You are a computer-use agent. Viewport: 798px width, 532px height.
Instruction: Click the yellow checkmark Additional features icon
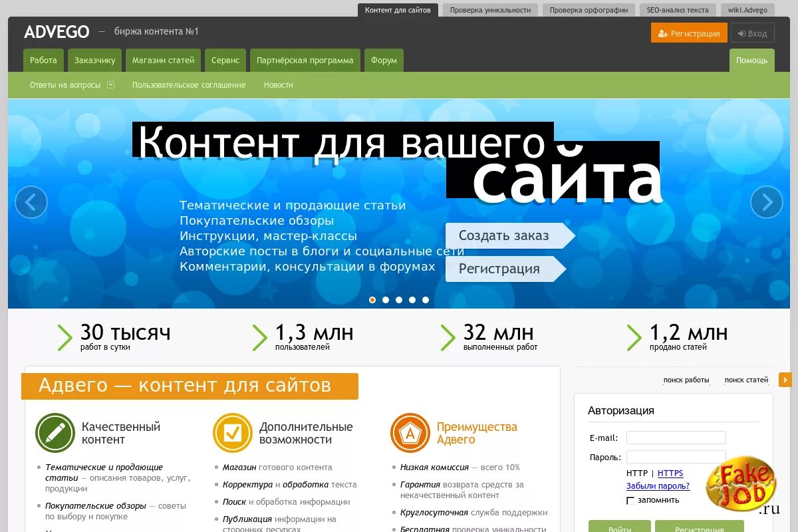pos(232,433)
